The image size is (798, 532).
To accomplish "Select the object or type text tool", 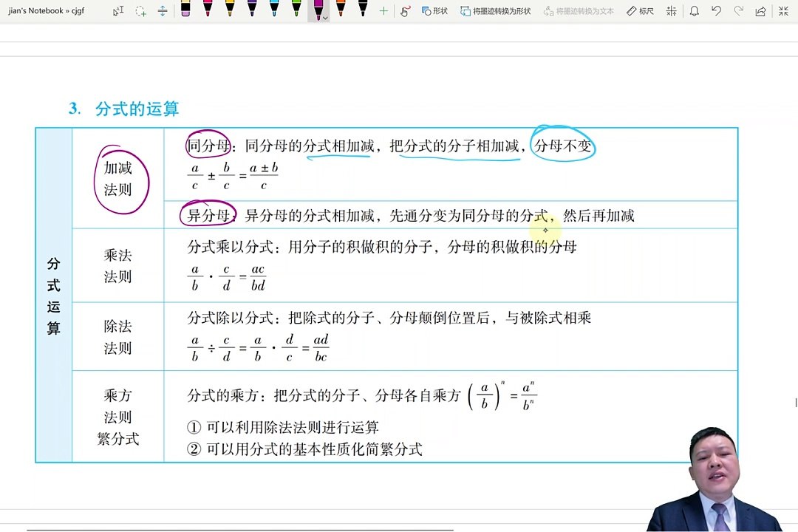I will tap(118, 10).
